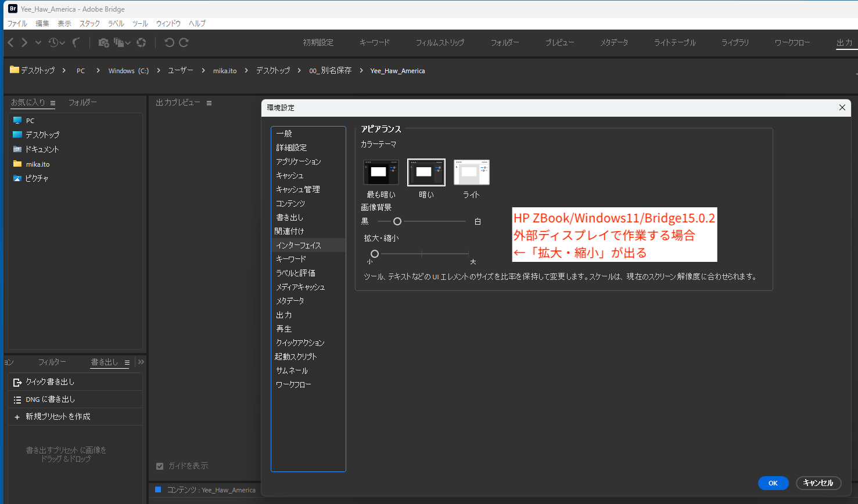Open the navigation history chevron dropdown
Screen dimensions: 858x504
click(38, 42)
